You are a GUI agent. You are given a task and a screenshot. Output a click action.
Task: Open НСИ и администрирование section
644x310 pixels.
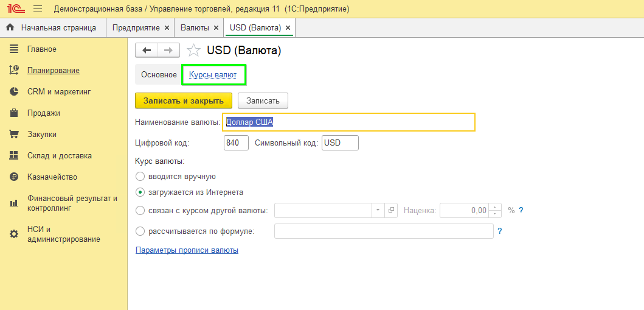[64, 234]
